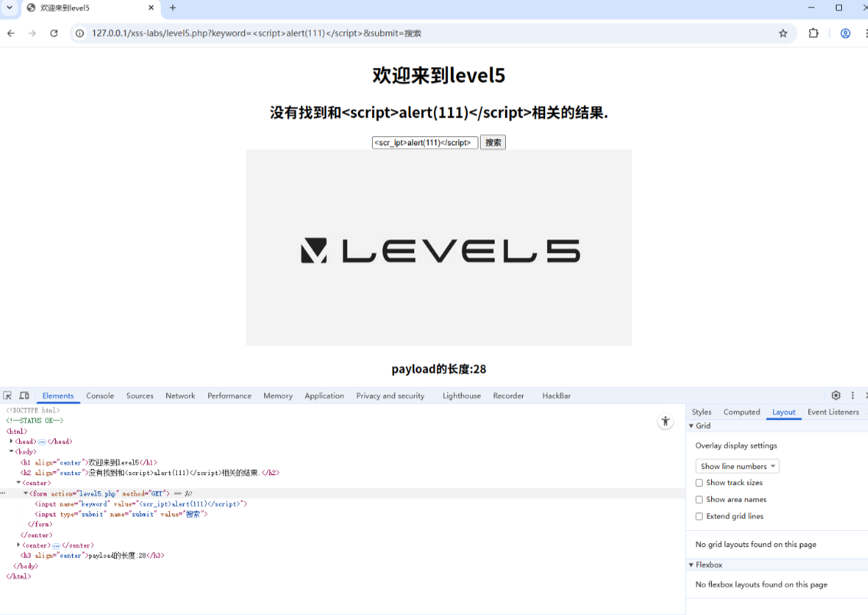This screenshot has width=868, height=615.
Task: Open browser extensions menu
Action: 813,33
